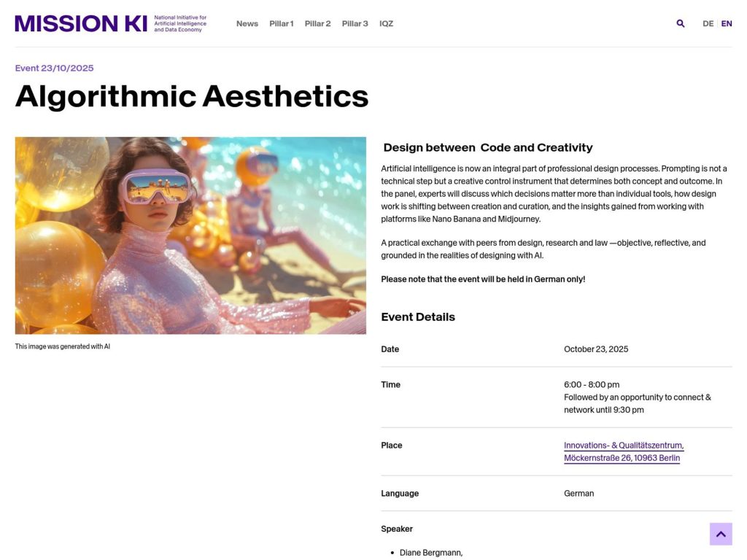Viewport: 747px width, 560px height.
Task: Open the Pillar 1 section
Action: click(x=281, y=23)
